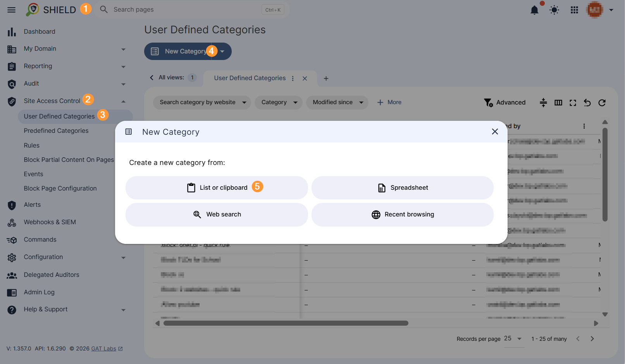Open Rules page
Screen dimensions: 625x364
point(32,145)
